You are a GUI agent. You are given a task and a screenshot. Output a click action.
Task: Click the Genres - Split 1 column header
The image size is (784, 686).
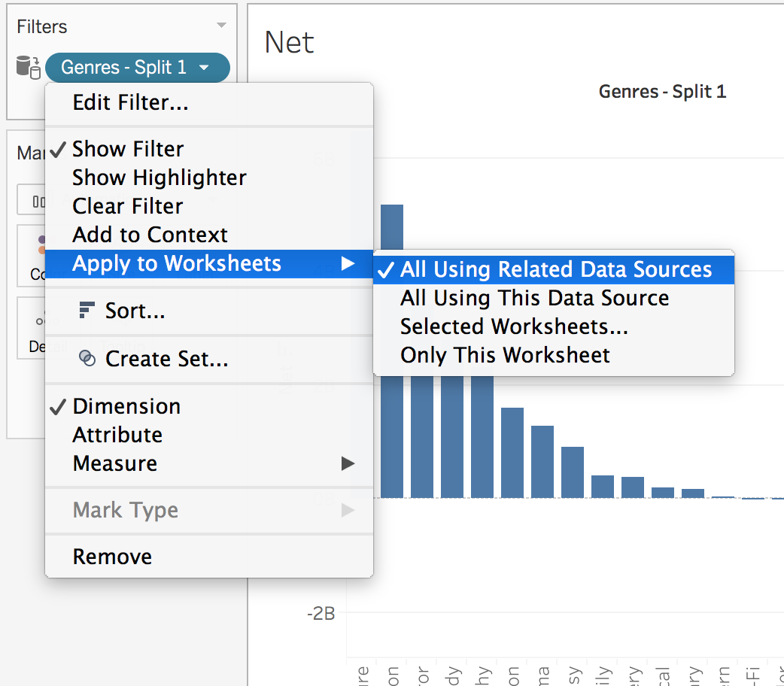point(662,92)
